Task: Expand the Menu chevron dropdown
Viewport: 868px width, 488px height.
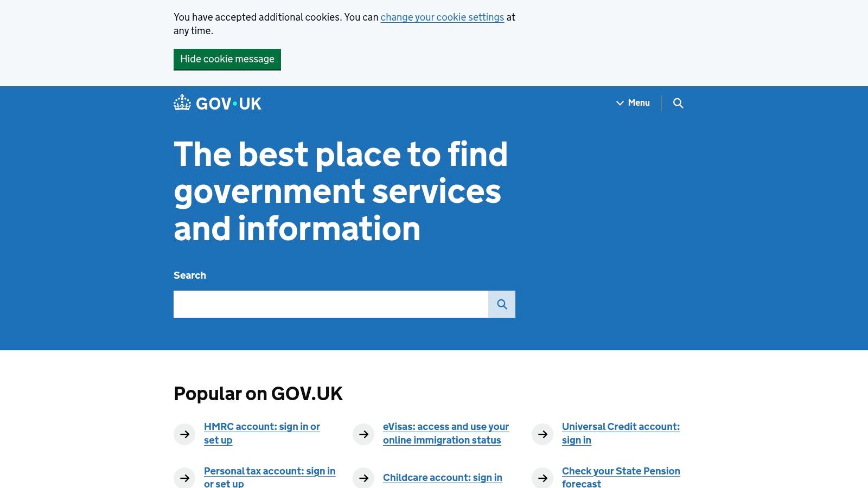Action: (x=620, y=103)
